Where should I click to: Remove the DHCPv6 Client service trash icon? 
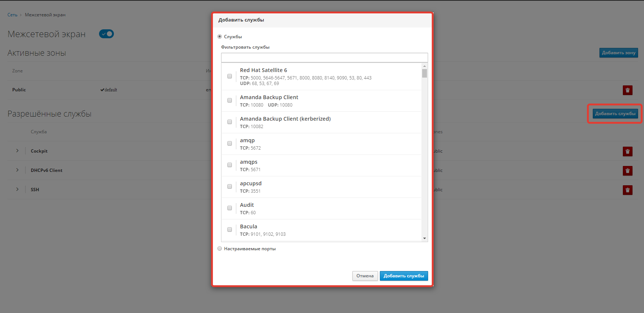coord(627,171)
